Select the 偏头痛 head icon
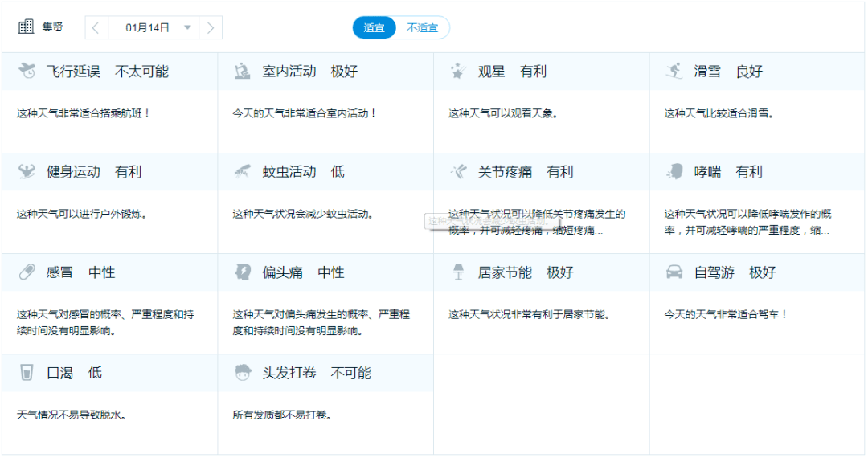The width and height of the screenshot is (868, 458). click(x=243, y=272)
